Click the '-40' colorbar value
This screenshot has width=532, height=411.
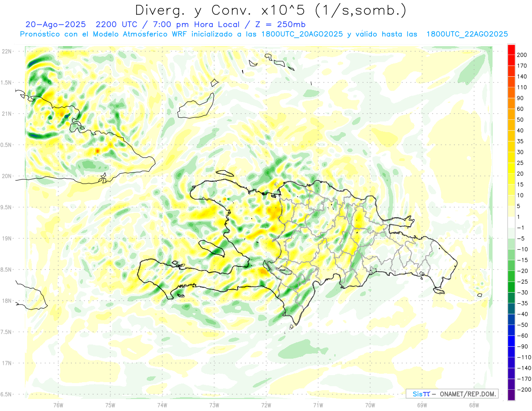click(522, 314)
